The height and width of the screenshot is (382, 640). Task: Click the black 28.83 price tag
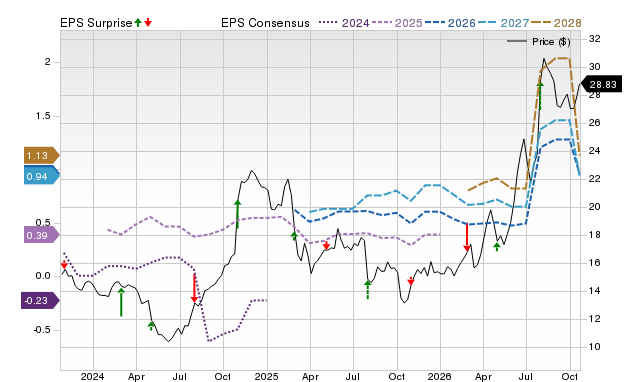click(x=601, y=84)
